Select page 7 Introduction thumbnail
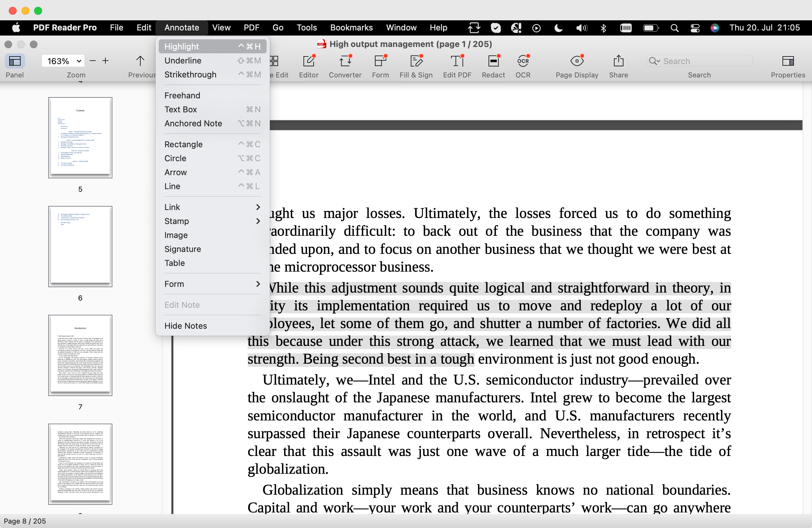The image size is (812, 528). coord(80,355)
